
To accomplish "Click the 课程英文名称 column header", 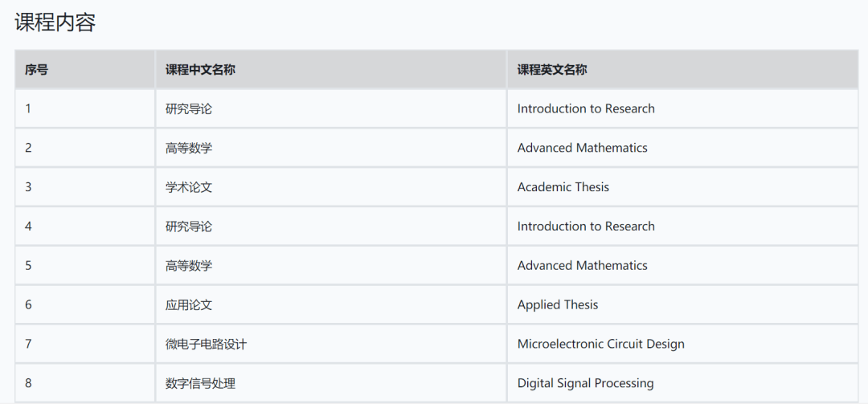I will [552, 70].
